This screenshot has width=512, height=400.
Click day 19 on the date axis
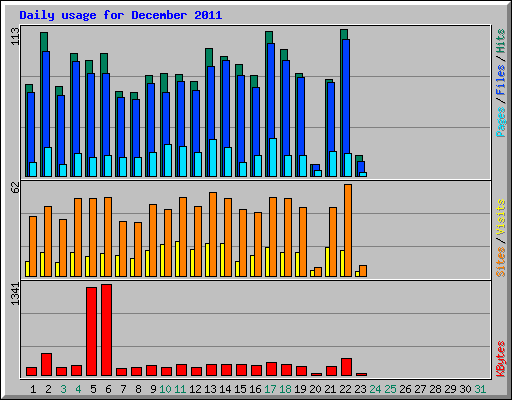pos(300,389)
